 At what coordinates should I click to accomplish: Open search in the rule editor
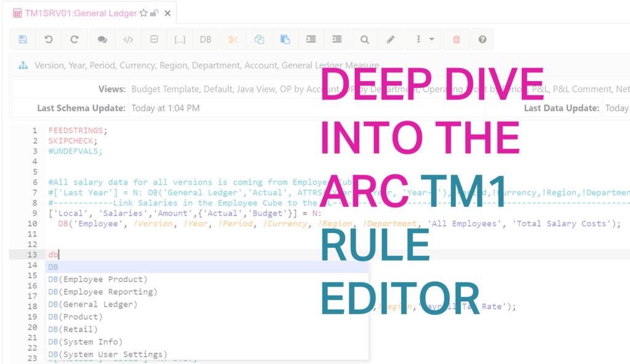[x=364, y=39]
